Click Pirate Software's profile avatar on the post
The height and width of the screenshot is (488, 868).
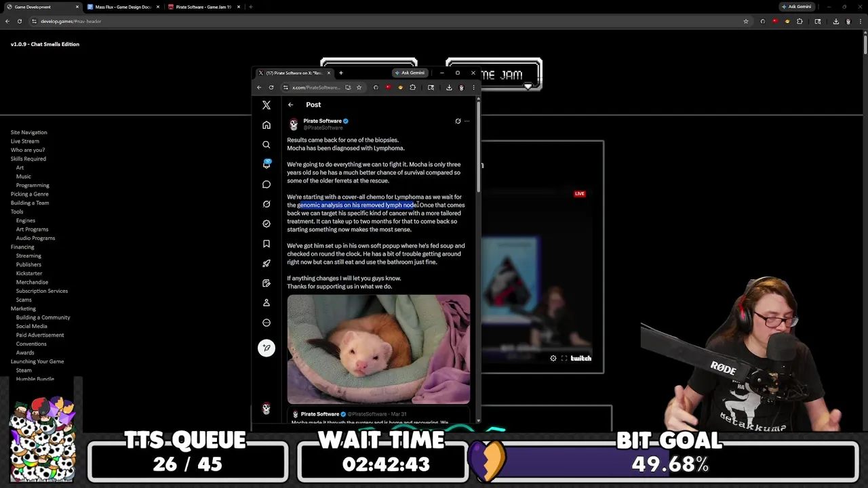click(294, 124)
